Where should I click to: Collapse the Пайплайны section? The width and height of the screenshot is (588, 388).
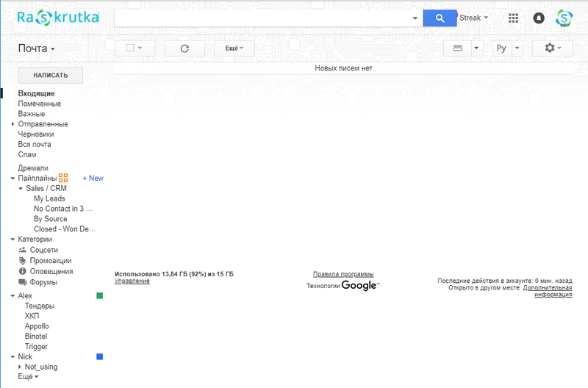pyautogui.click(x=12, y=179)
